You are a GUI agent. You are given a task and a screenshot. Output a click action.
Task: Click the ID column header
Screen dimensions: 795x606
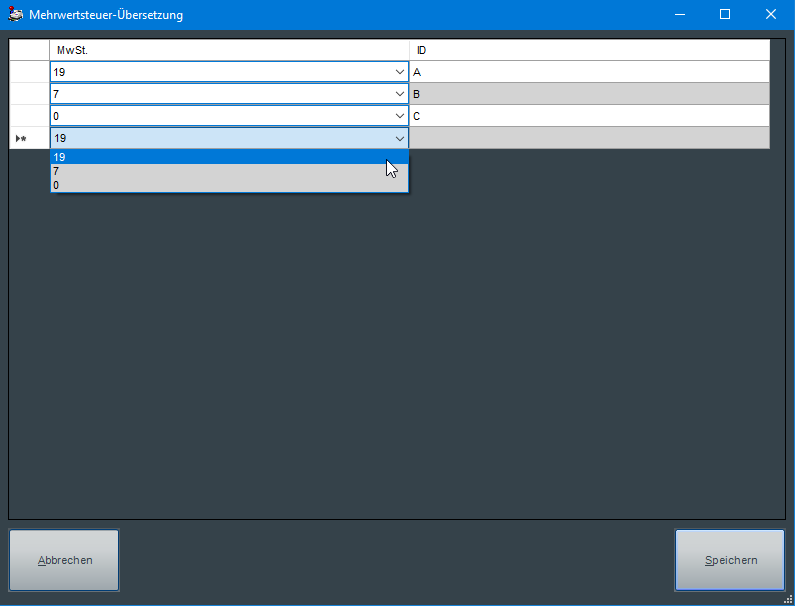click(589, 50)
